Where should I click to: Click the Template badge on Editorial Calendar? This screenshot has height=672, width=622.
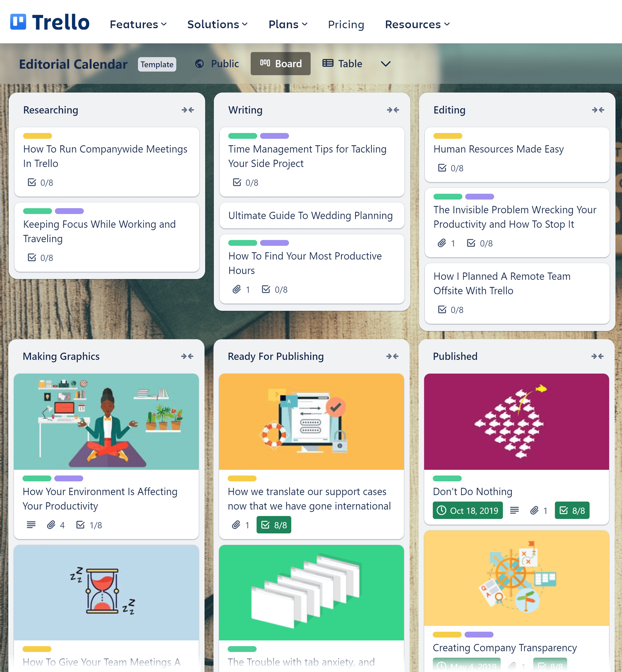pyautogui.click(x=157, y=64)
